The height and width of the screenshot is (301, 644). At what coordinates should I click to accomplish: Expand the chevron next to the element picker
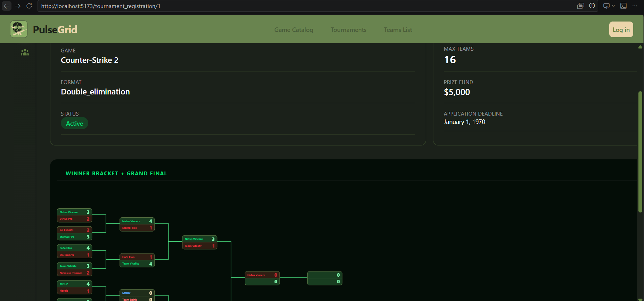click(613, 6)
